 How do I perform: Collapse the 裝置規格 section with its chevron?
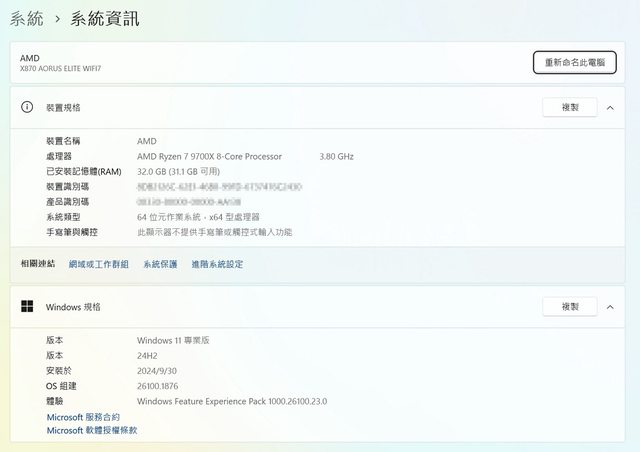click(x=611, y=107)
